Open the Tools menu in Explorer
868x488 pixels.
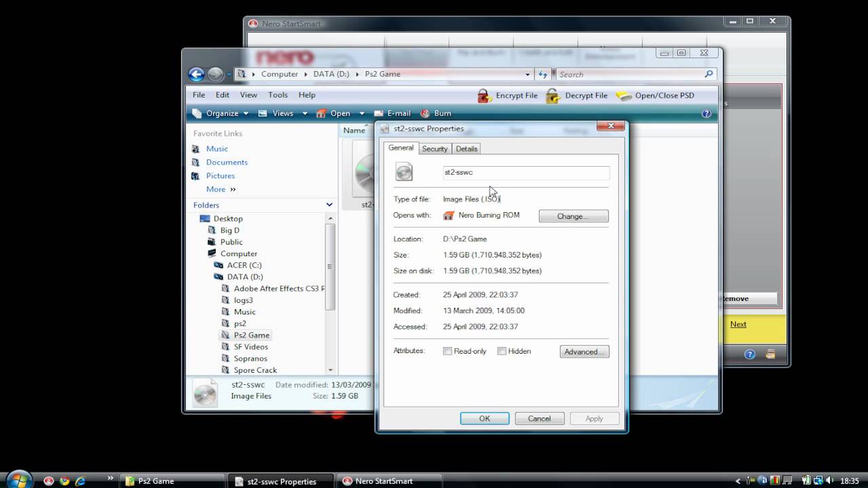(x=277, y=95)
